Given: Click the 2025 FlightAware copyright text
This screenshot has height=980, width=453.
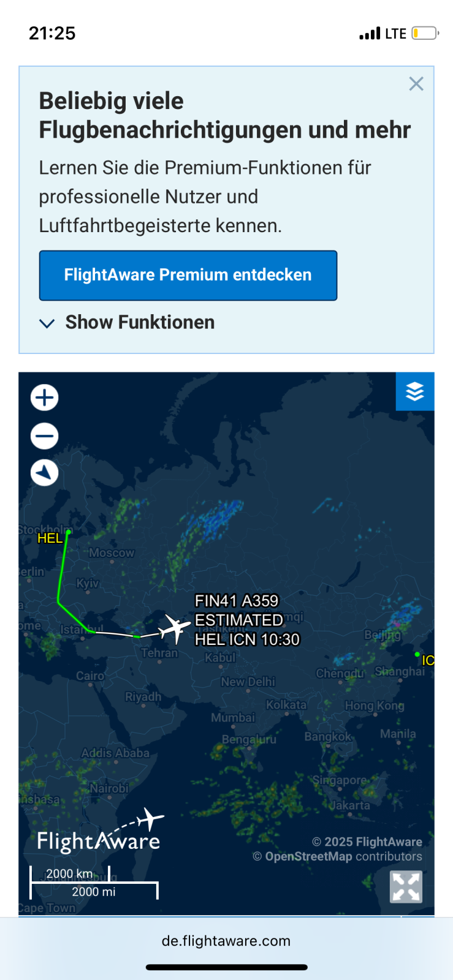Looking at the screenshot, I should 367,842.
